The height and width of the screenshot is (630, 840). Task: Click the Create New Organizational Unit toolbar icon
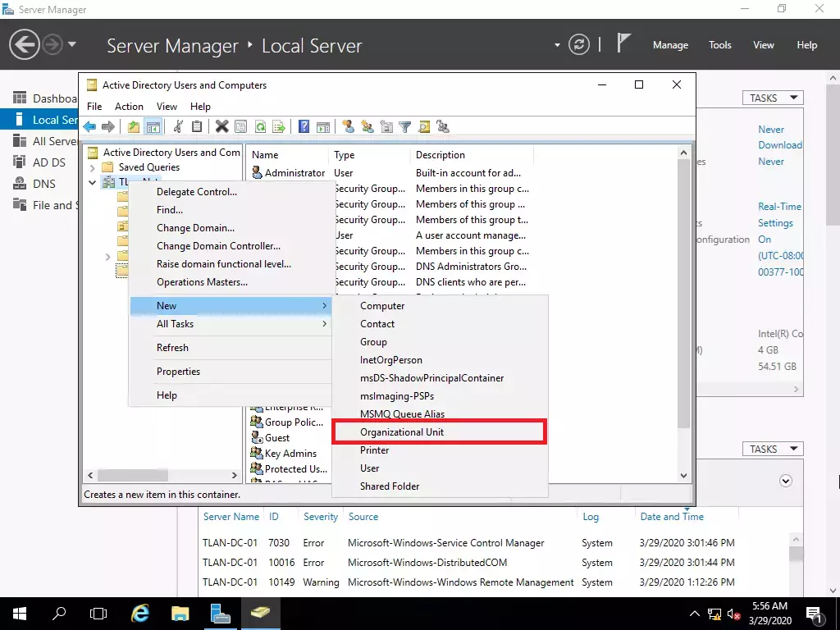[386, 127]
